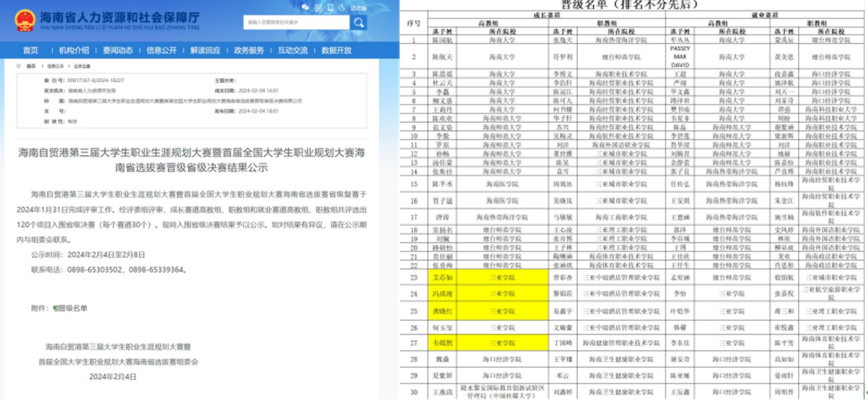Click the crescent moon icon in header

pyautogui.click(x=342, y=7)
